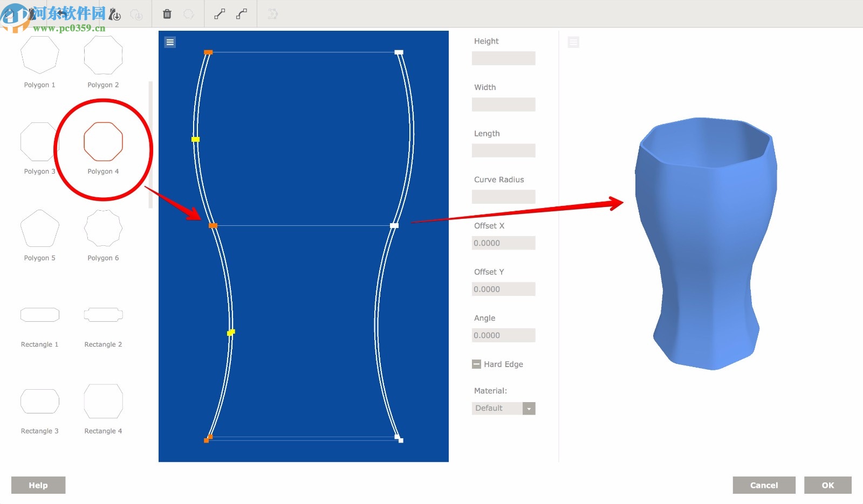The width and height of the screenshot is (863, 504).
Task: Select the Polygon 4 shape preset
Action: click(x=102, y=142)
